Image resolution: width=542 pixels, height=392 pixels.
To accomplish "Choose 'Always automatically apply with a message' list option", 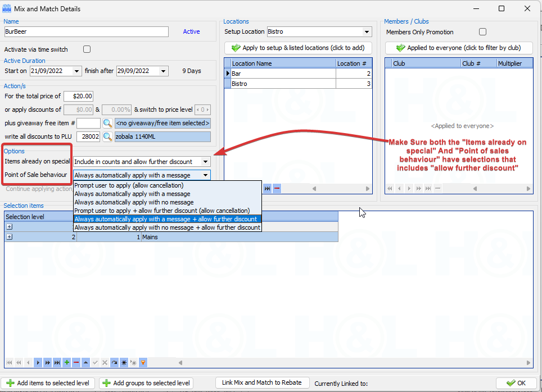I will (168, 194).
